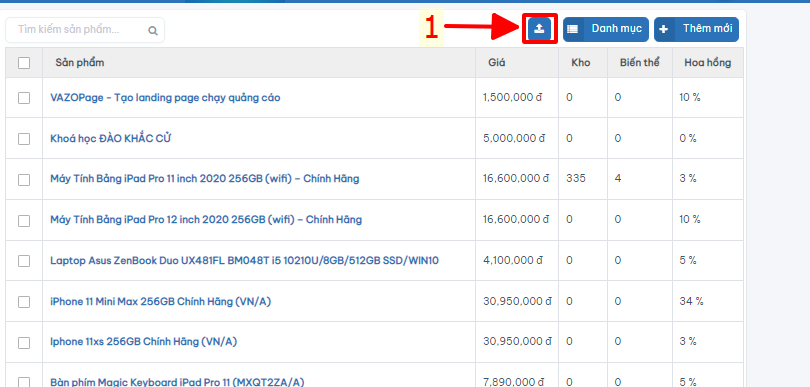Open Iphone 11xs 256GB product link

pyautogui.click(x=144, y=342)
